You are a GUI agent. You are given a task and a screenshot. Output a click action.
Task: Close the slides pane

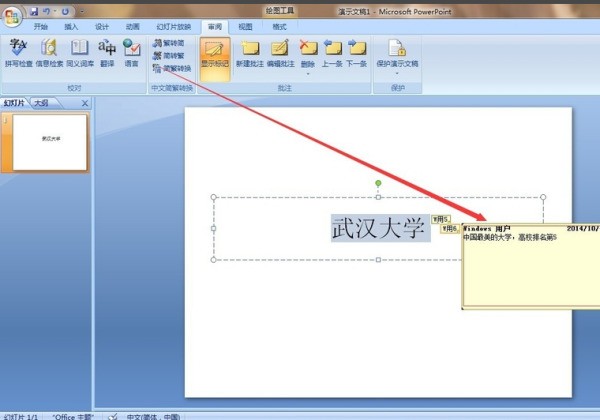tap(85, 103)
